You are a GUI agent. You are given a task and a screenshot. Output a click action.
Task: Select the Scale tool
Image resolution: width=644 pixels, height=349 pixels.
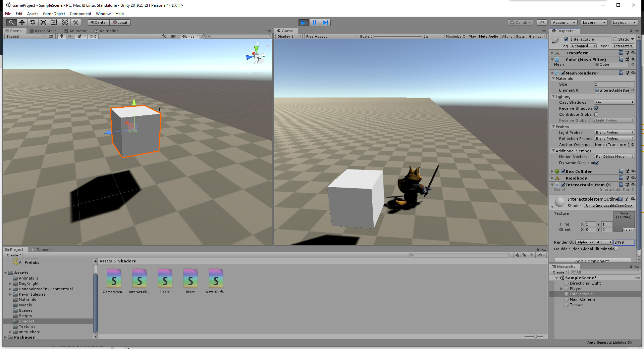44,22
